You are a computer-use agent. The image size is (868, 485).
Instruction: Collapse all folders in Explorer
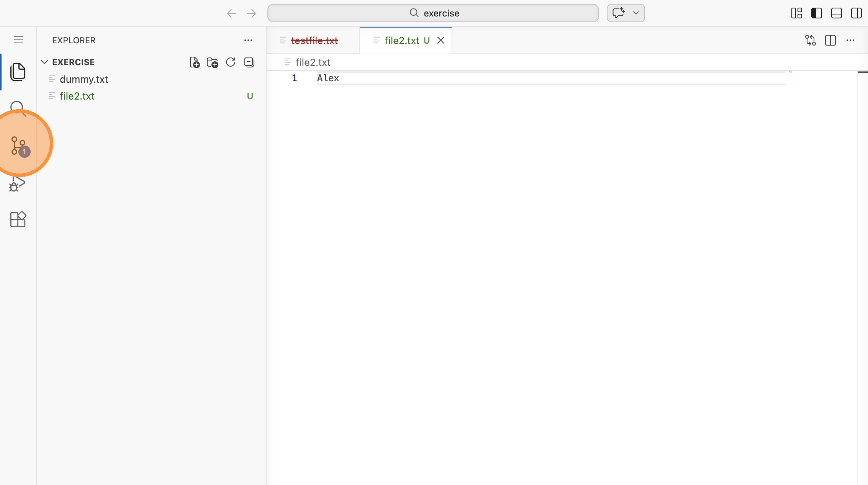click(x=249, y=62)
